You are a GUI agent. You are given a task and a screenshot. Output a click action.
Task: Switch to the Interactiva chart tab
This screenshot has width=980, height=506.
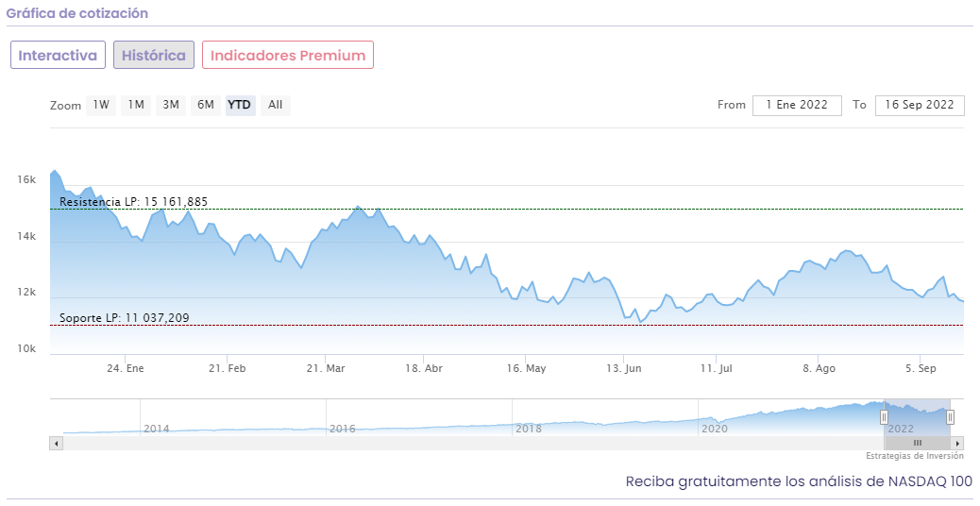click(58, 55)
